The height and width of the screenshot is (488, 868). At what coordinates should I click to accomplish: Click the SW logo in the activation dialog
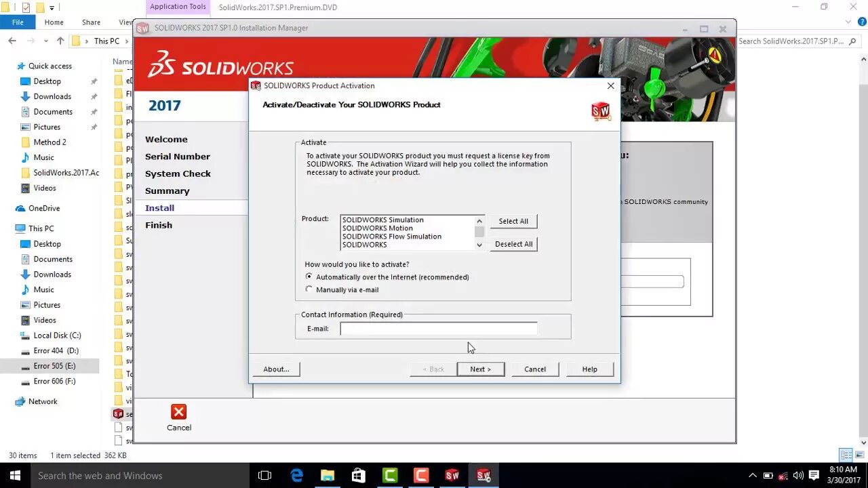point(601,110)
